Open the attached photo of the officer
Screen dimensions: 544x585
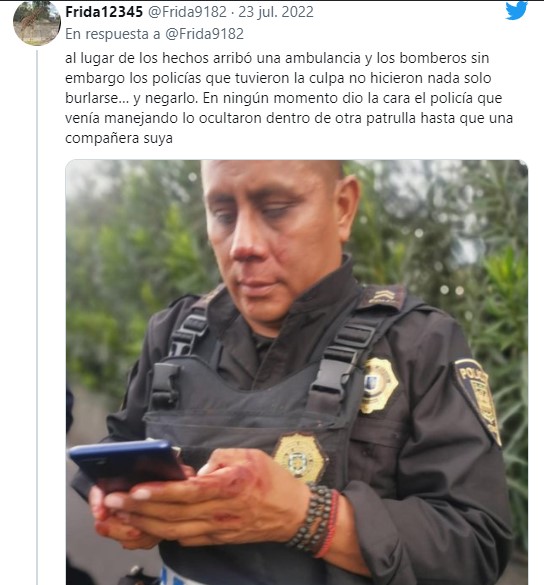pos(297,372)
